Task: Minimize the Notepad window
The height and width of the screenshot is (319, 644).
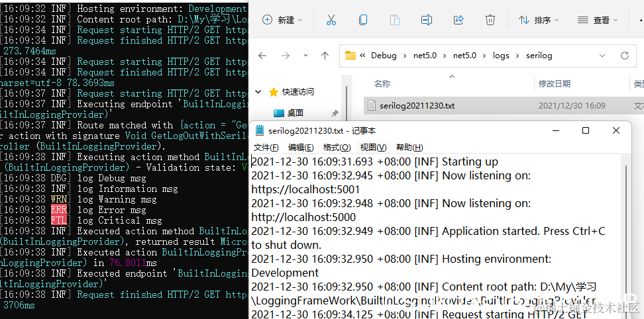Action: [556, 130]
